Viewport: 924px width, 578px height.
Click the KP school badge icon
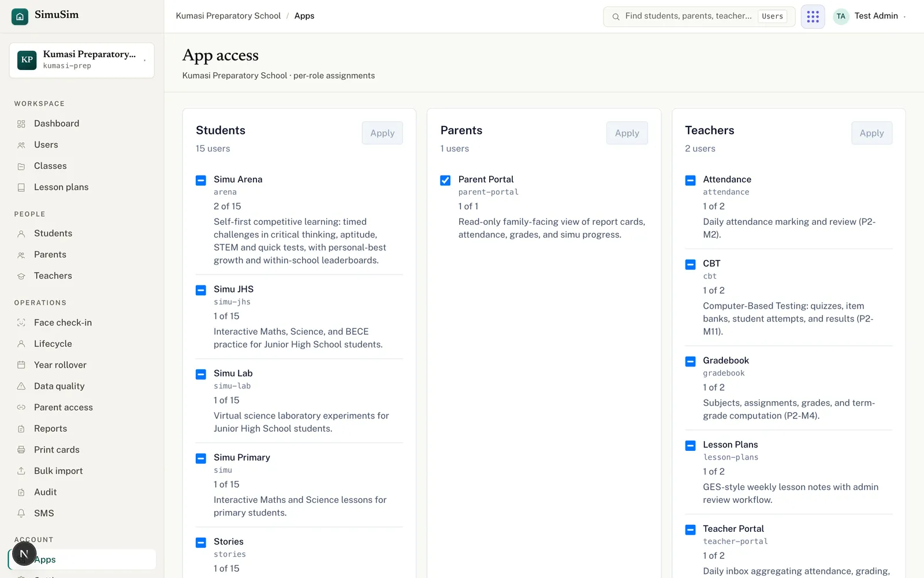click(27, 60)
